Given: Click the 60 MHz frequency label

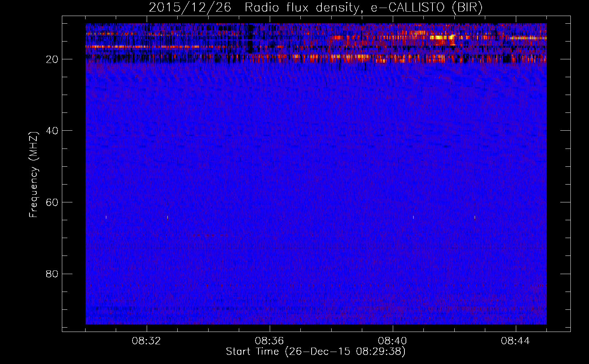Looking at the screenshot, I should click(52, 202).
